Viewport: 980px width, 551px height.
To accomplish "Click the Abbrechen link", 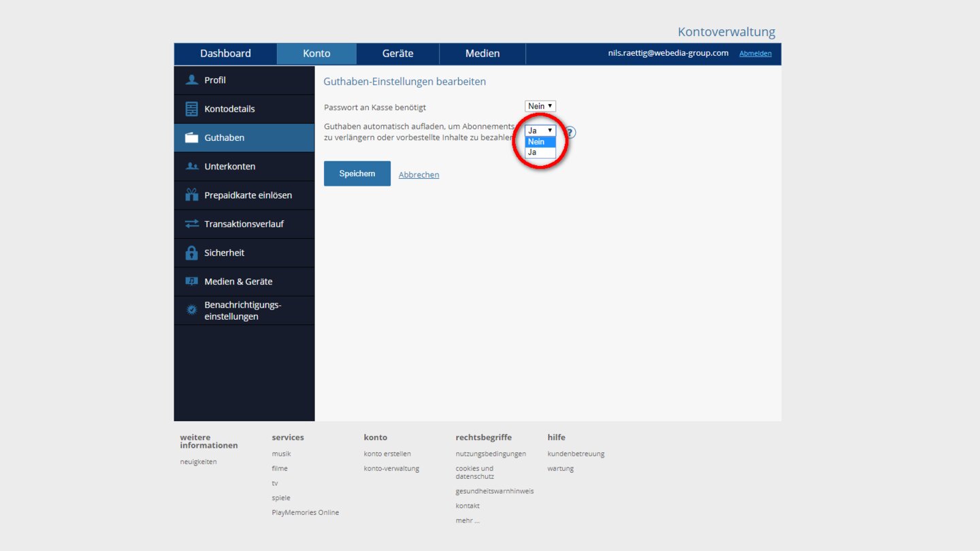I will point(419,175).
